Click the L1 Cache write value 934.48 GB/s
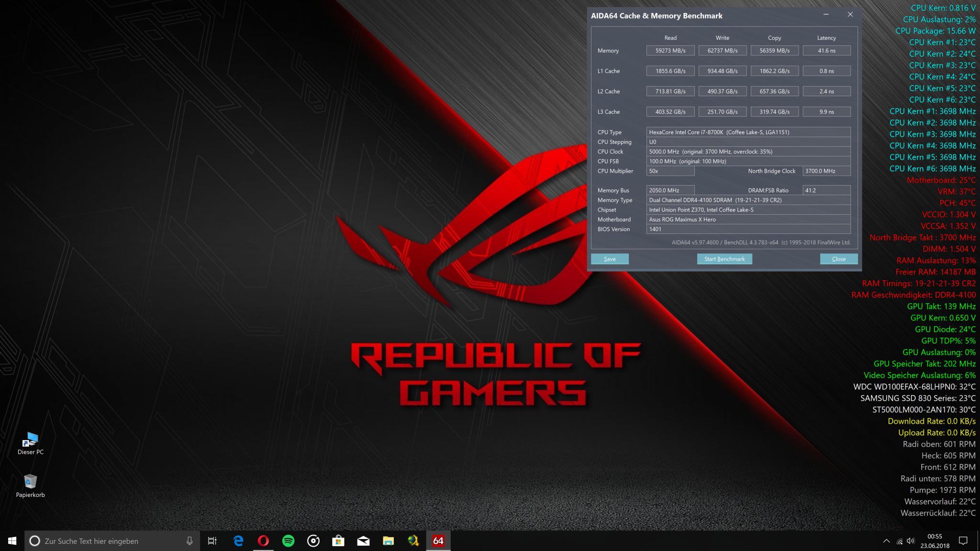The height and width of the screenshot is (551, 980). click(x=723, y=71)
